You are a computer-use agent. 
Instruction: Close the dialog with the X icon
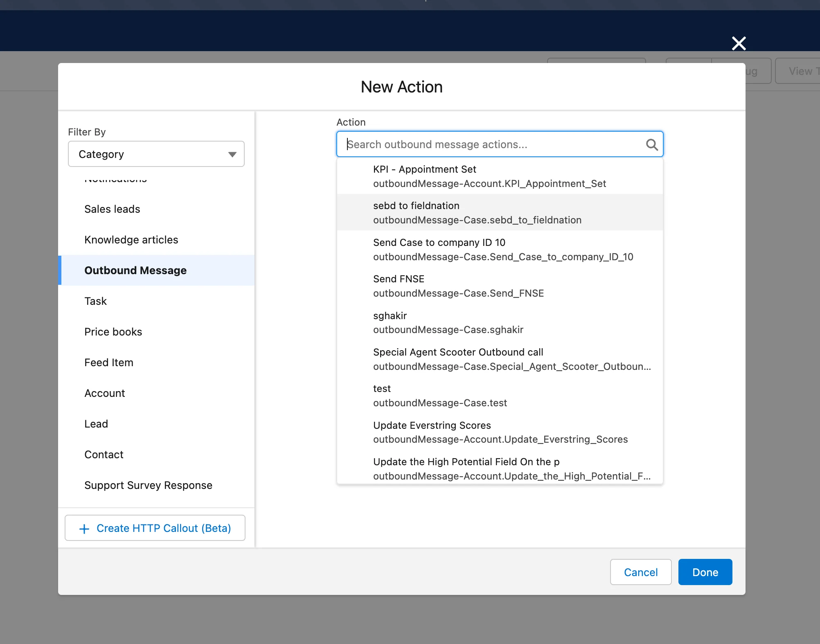tap(739, 43)
